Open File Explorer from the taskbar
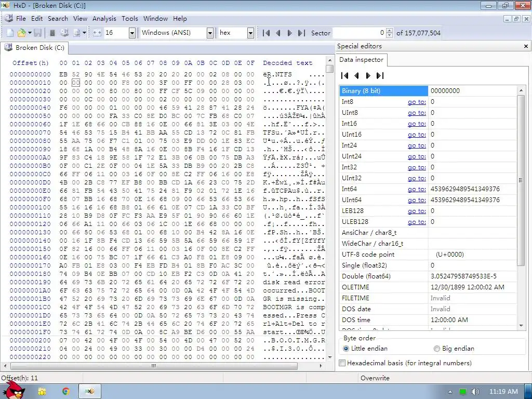This screenshot has width=532, height=399. [x=42, y=392]
